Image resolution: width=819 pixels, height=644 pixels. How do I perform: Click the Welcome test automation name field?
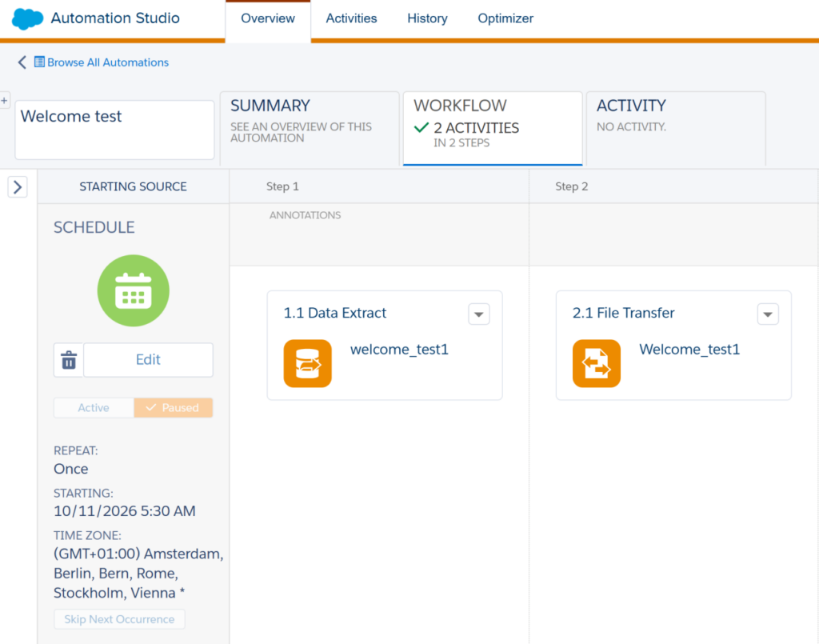pyautogui.click(x=114, y=130)
